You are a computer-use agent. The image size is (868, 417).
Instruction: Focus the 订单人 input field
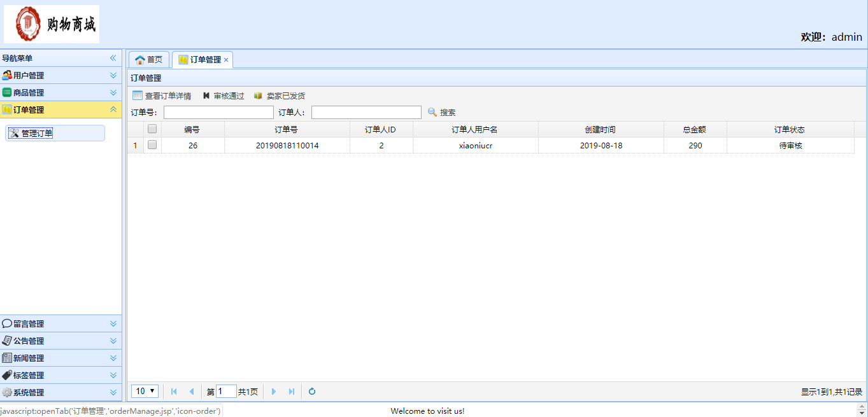[366, 112]
